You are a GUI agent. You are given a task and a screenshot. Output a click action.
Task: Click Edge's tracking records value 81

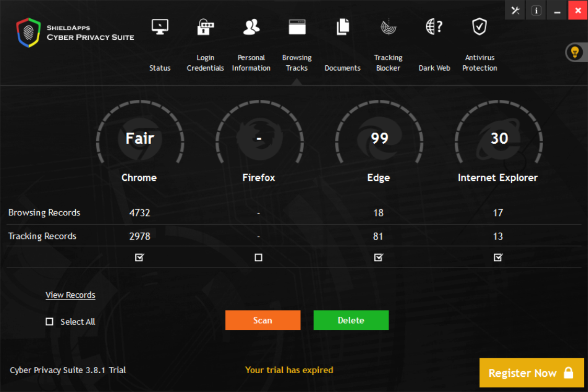[x=378, y=236]
